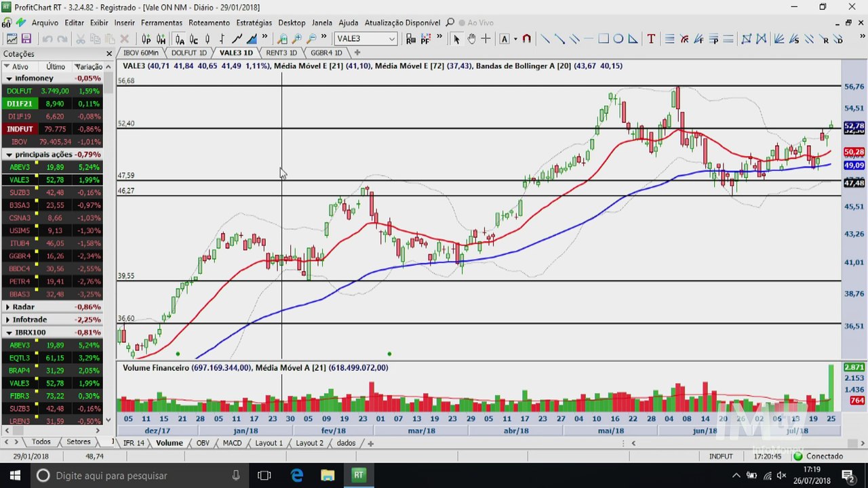This screenshot has width=868, height=488.
Task: Select the Setores tab in quotes panel
Action: (x=78, y=442)
